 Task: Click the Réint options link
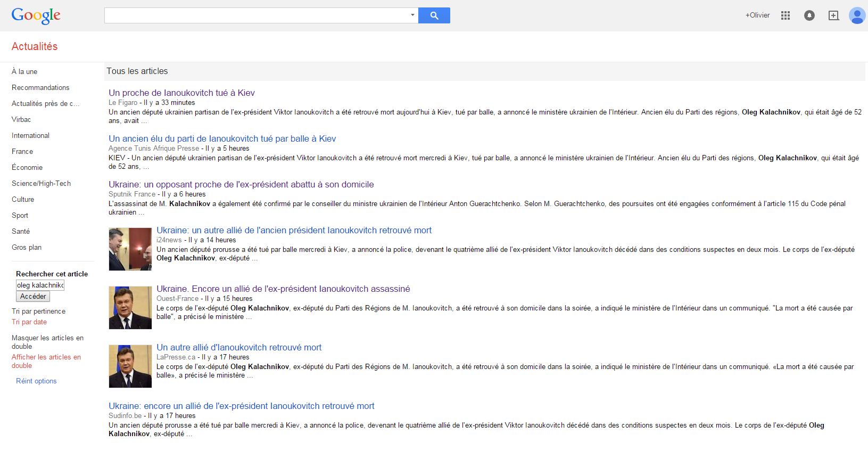(36, 381)
